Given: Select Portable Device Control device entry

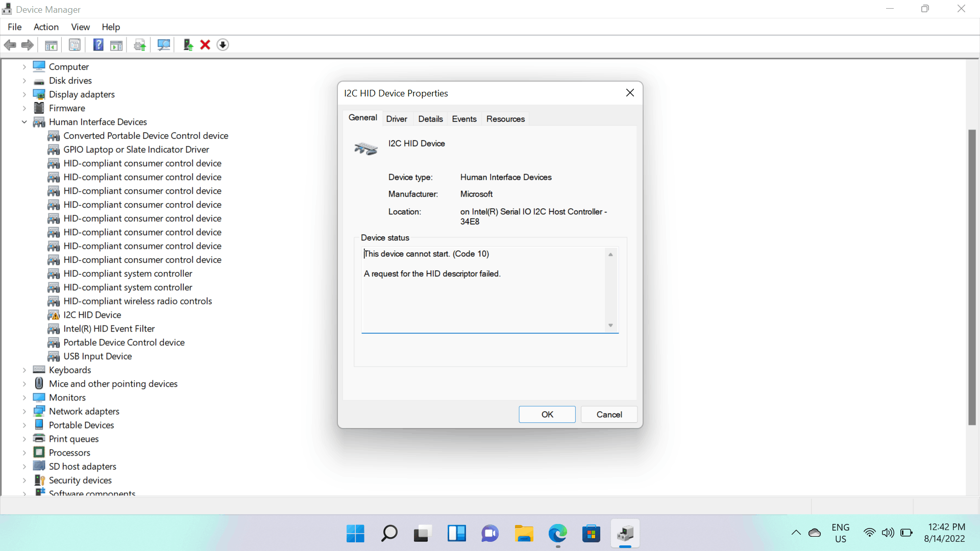Looking at the screenshot, I should point(124,342).
